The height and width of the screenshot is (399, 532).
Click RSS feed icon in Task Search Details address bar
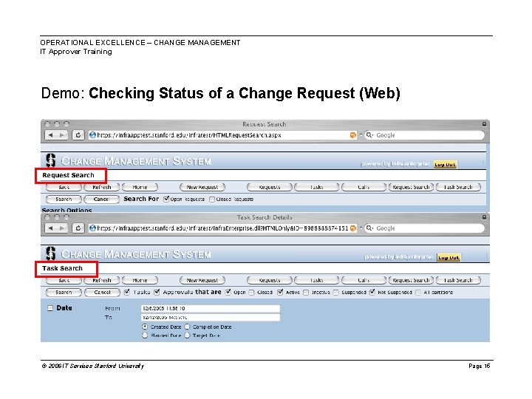(x=353, y=228)
